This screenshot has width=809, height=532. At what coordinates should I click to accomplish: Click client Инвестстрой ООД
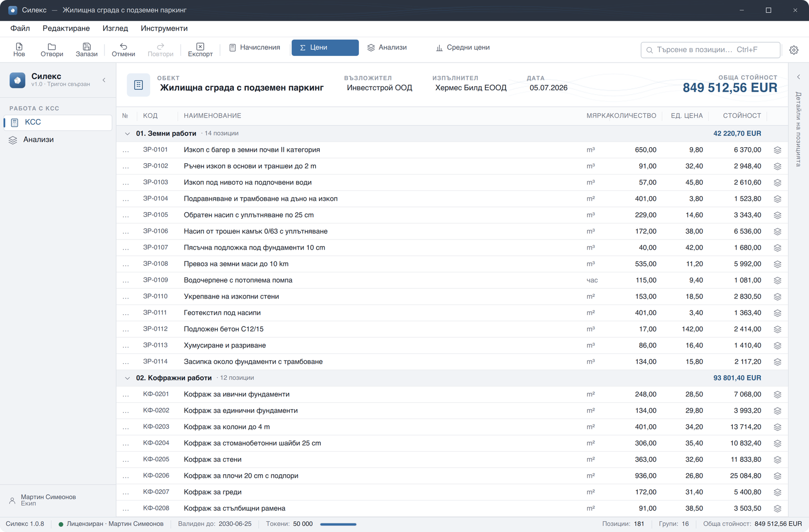click(380, 88)
